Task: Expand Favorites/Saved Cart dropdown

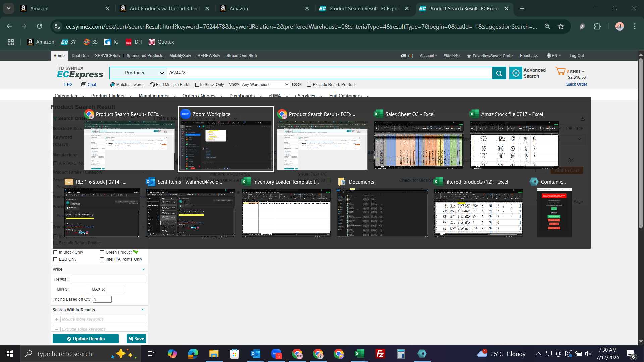Action: (490, 56)
